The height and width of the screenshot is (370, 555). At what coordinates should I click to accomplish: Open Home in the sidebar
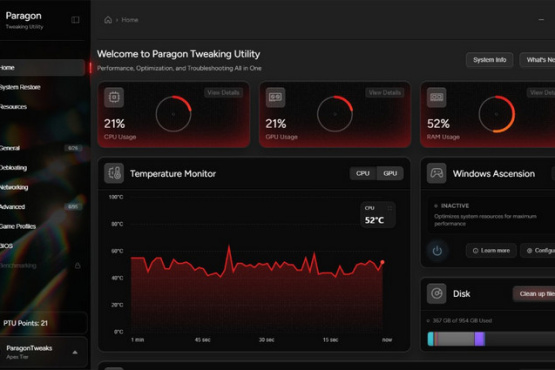[x=42, y=68]
